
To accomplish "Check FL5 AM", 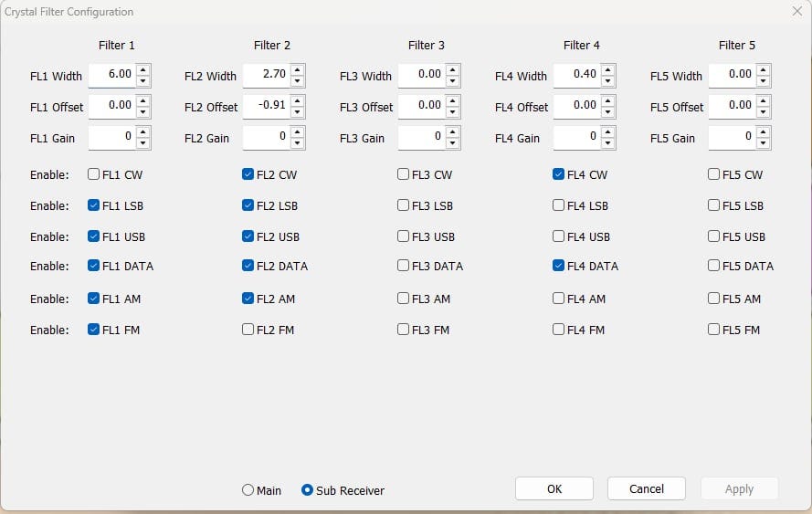I will [713, 299].
